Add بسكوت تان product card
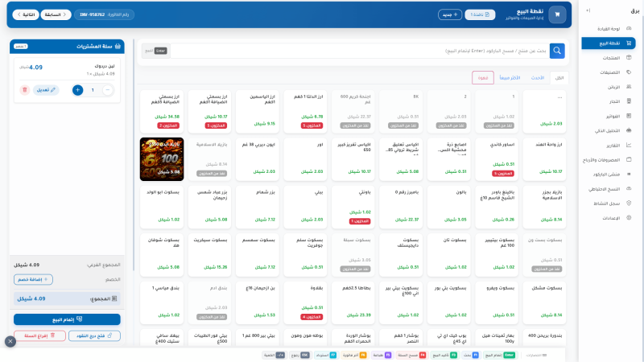Viewport: 644px width, 362px height. tap(448, 255)
